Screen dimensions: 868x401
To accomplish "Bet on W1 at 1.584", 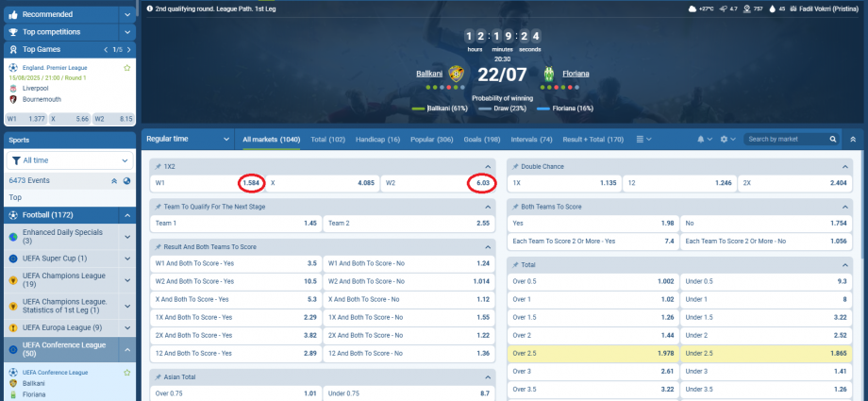I will pyautogui.click(x=207, y=183).
